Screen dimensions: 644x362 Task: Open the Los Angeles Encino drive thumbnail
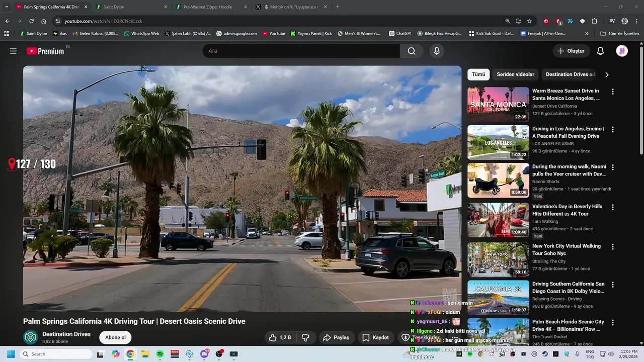[498, 142]
